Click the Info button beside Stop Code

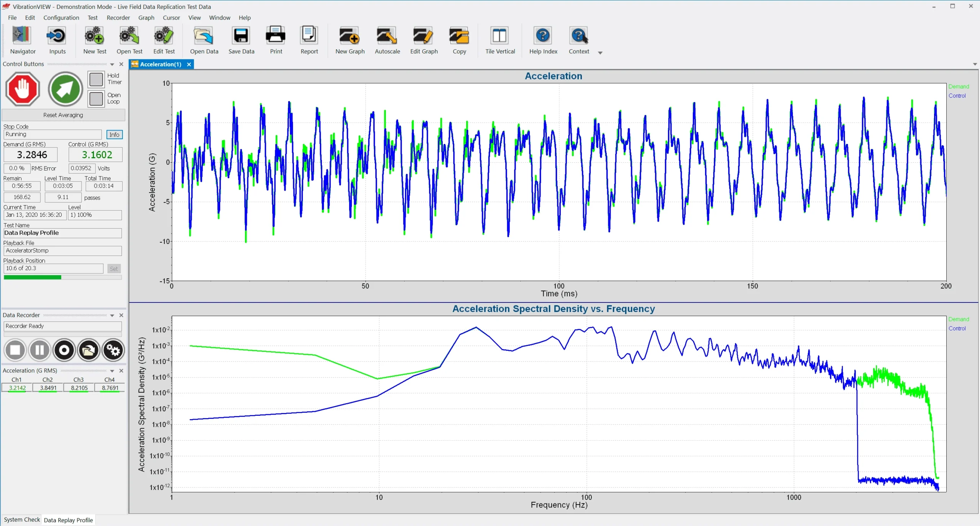click(x=114, y=134)
